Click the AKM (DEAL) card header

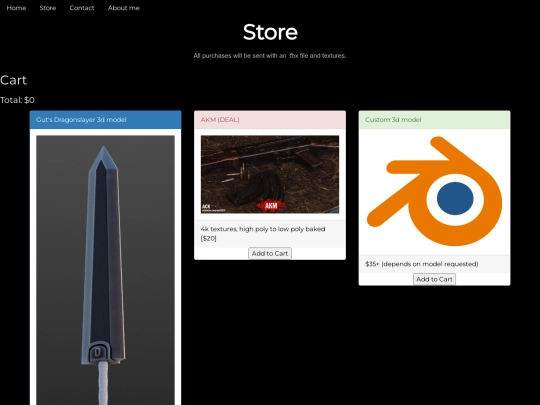(x=270, y=120)
